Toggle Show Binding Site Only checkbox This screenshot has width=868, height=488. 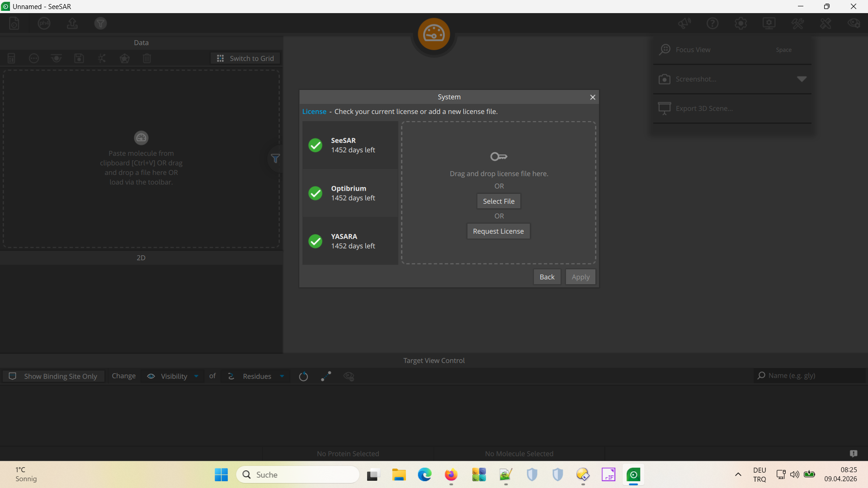point(13,376)
